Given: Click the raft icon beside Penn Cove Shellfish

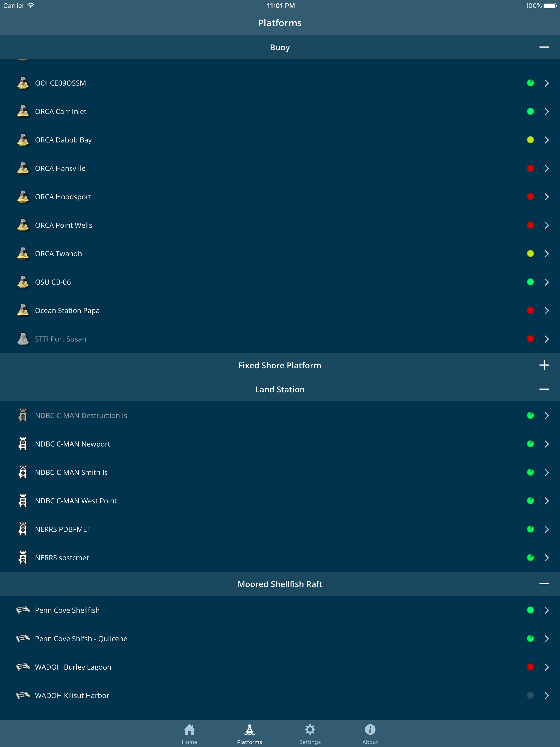Looking at the screenshot, I should [23, 610].
